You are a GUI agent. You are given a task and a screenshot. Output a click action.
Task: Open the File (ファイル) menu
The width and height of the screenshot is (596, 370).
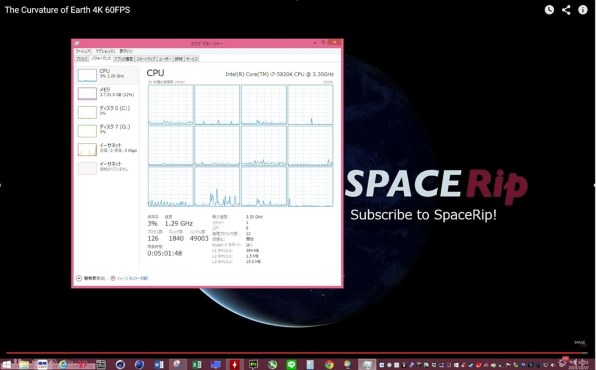pyautogui.click(x=83, y=51)
